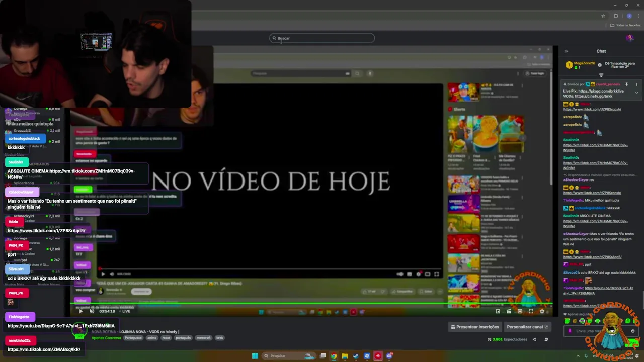Click the chat message input box
This screenshot has height=362, width=644.
pos(601,331)
